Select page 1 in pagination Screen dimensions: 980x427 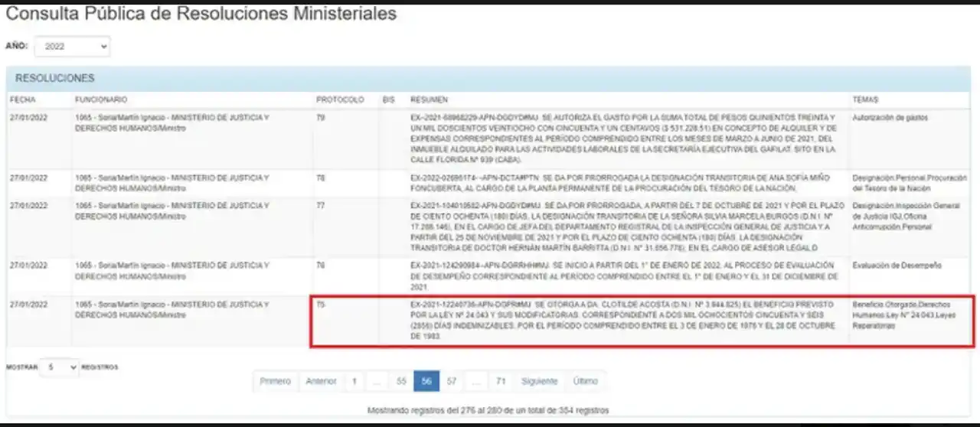pyautogui.click(x=354, y=381)
